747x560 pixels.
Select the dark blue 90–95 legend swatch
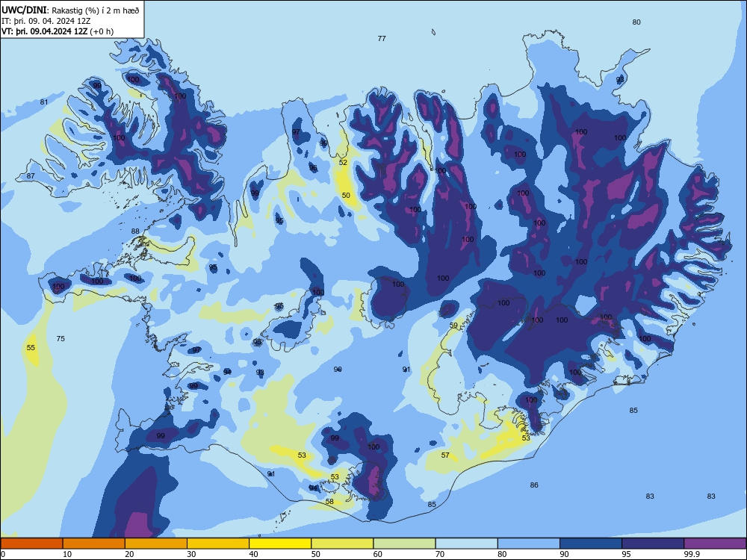(591, 544)
